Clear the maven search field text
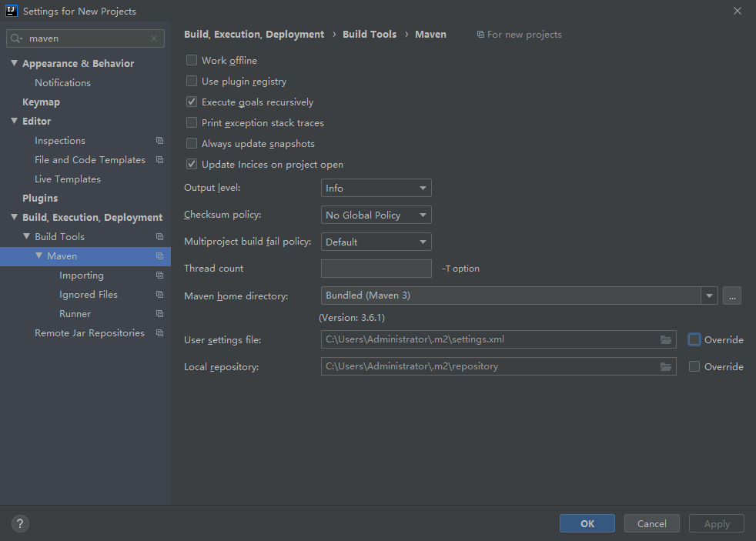 pos(154,38)
